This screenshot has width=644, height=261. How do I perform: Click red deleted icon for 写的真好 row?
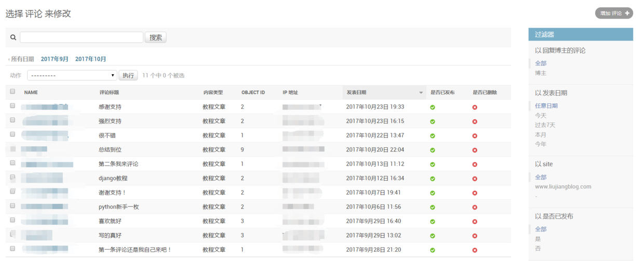(475, 236)
